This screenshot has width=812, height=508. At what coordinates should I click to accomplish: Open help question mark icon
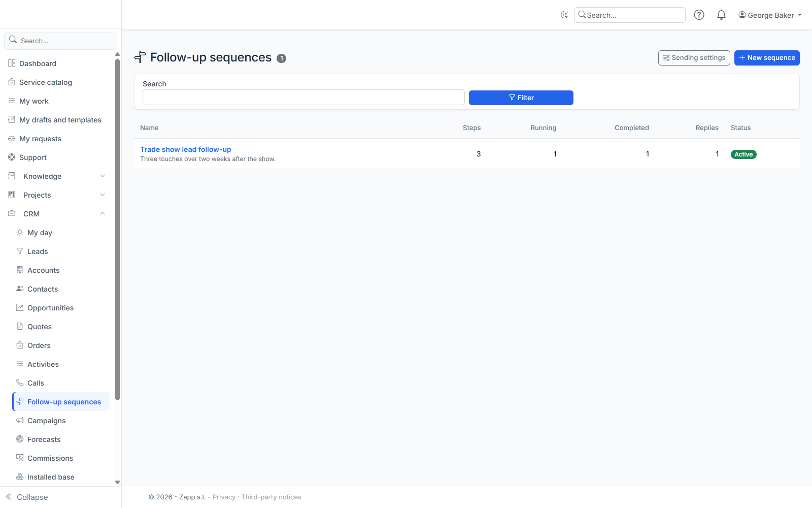pos(699,15)
